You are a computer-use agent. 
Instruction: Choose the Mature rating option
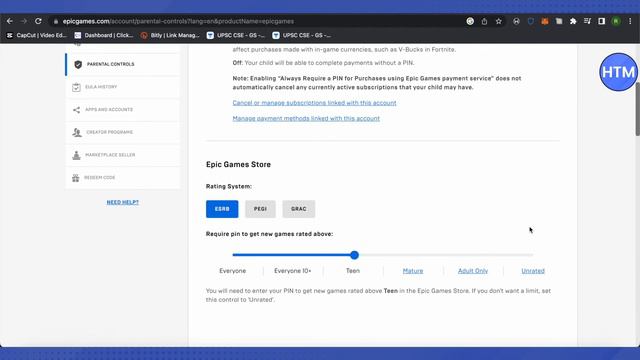pos(413,271)
